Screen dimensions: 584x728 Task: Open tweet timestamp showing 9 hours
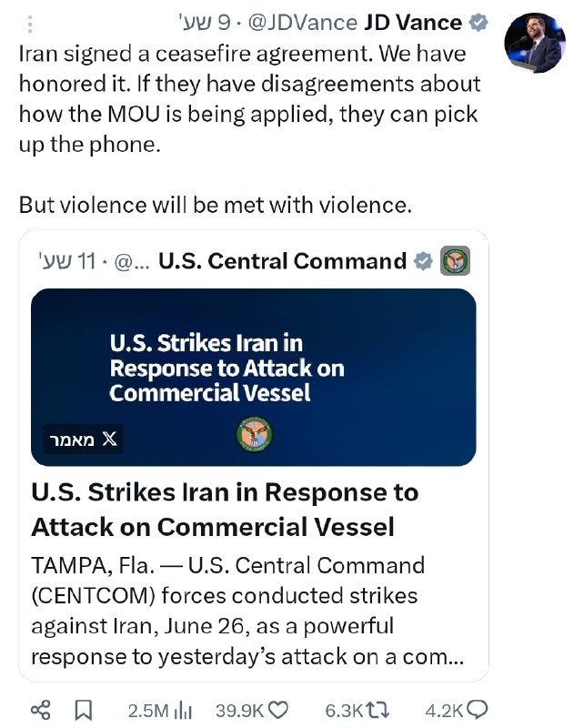[205, 22]
